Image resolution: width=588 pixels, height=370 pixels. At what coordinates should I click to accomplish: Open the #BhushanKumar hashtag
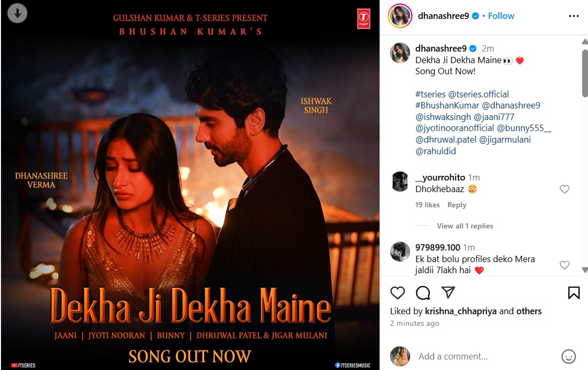pyautogui.click(x=447, y=105)
